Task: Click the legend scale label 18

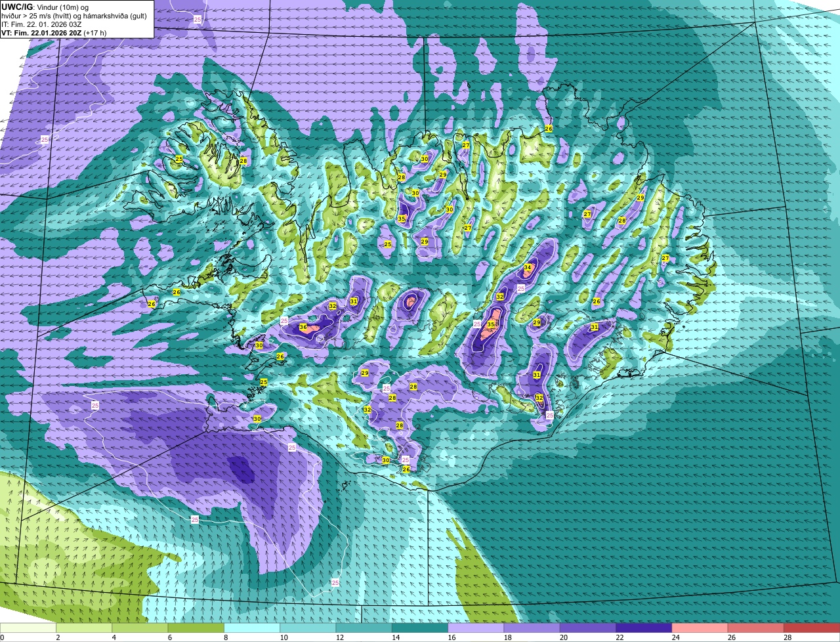Action: (507, 637)
